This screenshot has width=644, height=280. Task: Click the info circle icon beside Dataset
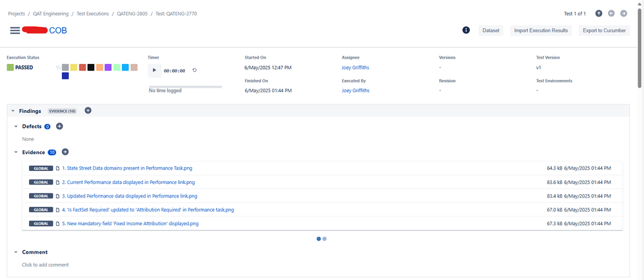[465, 30]
